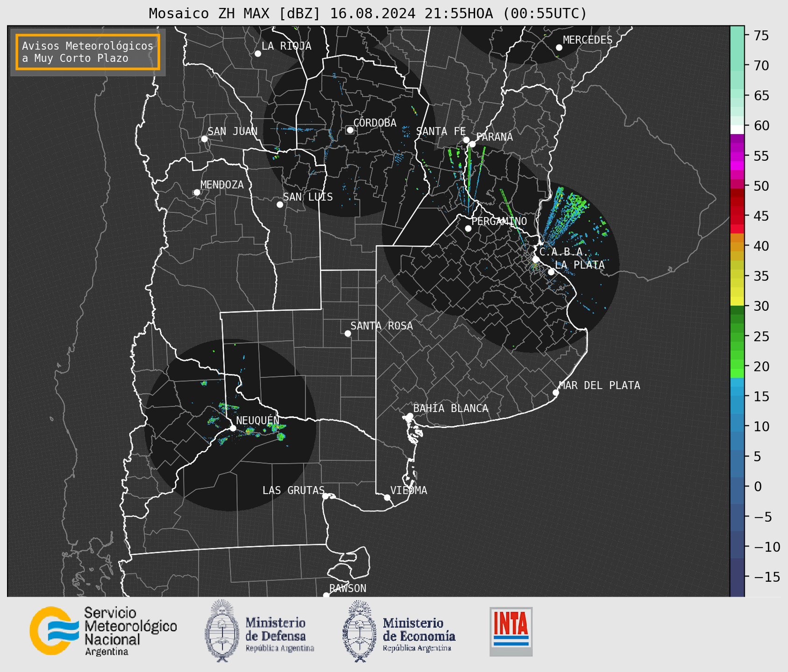Pick the orange band near 40 dBZ
The width and height of the screenshot is (788, 672).
(737, 246)
